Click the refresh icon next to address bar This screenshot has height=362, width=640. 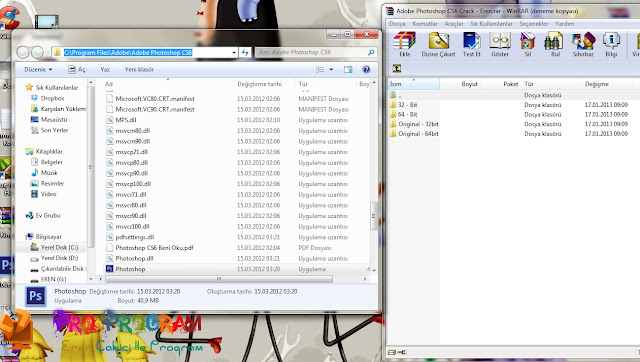[x=245, y=52]
